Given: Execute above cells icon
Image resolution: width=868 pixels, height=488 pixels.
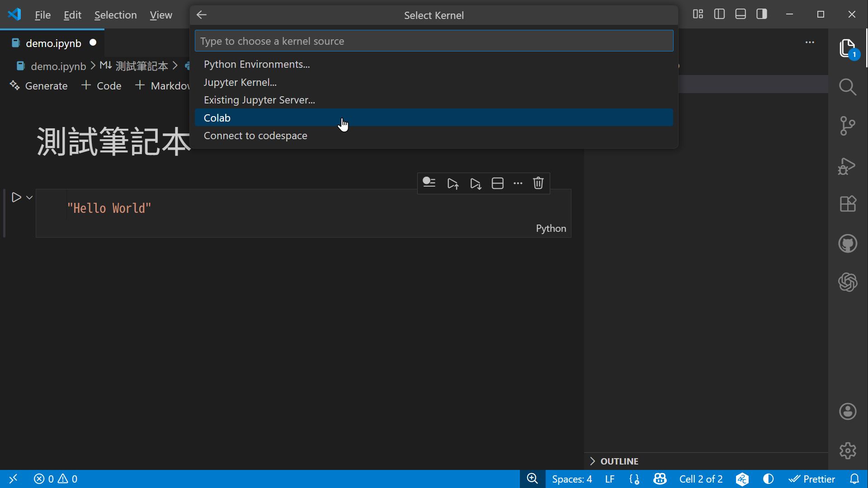Looking at the screenshot, I should point(453,183).
